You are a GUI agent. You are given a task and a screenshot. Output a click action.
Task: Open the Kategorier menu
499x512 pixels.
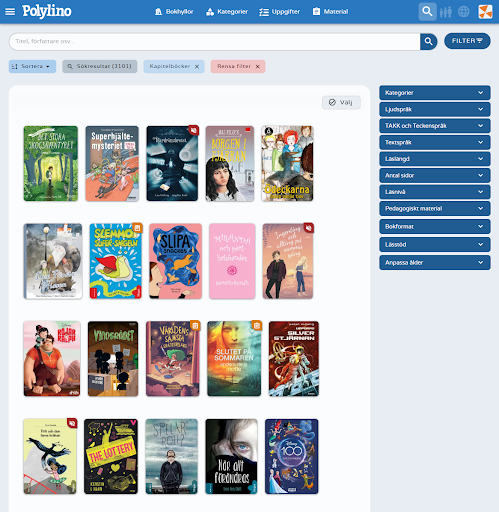pos(227,12)
